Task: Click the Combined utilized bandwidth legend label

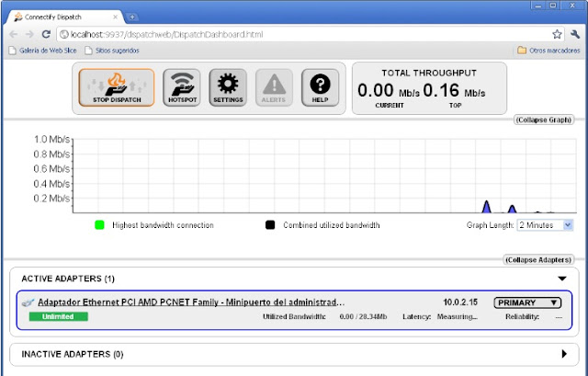Action: [x=332, y=225]
